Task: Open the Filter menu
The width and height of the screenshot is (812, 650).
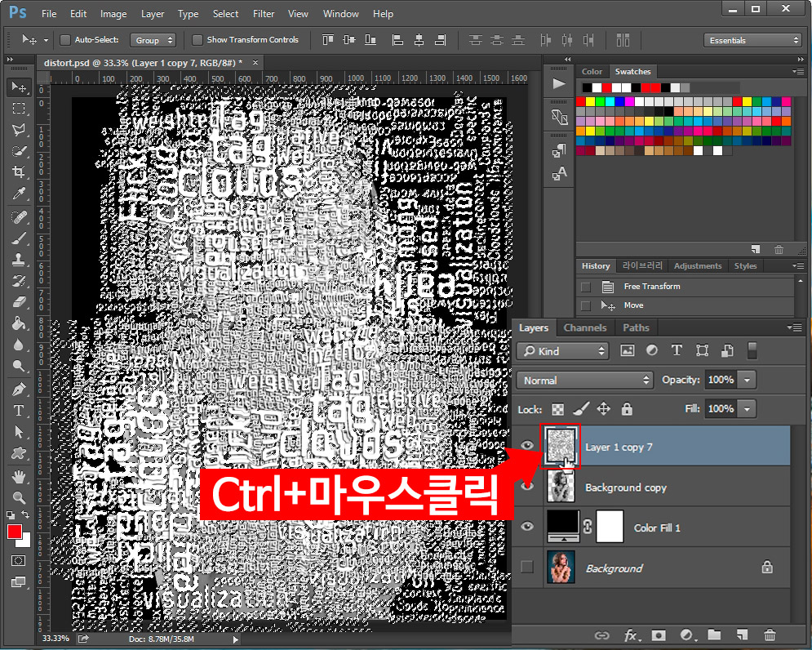Action: point(264,13)
